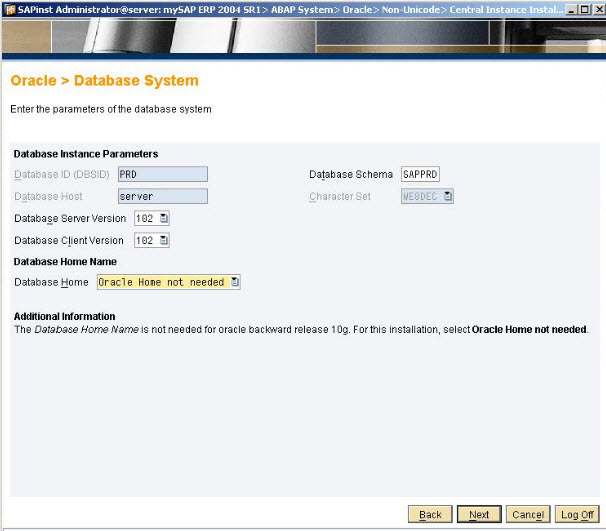Open Database Server Version dropdown arrow
Image resolution: width=606 pixels, height=531 pixels.
click(x=164, y=218)
